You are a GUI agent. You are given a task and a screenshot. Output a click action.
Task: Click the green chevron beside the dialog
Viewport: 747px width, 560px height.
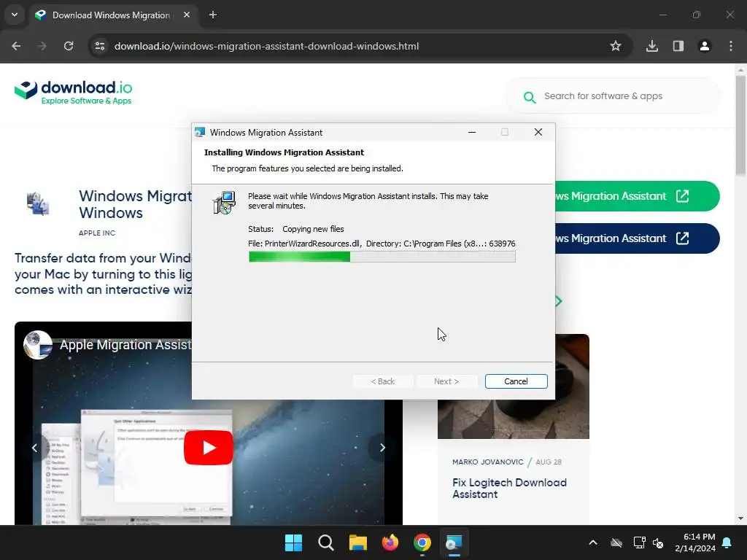pos(559,301)
